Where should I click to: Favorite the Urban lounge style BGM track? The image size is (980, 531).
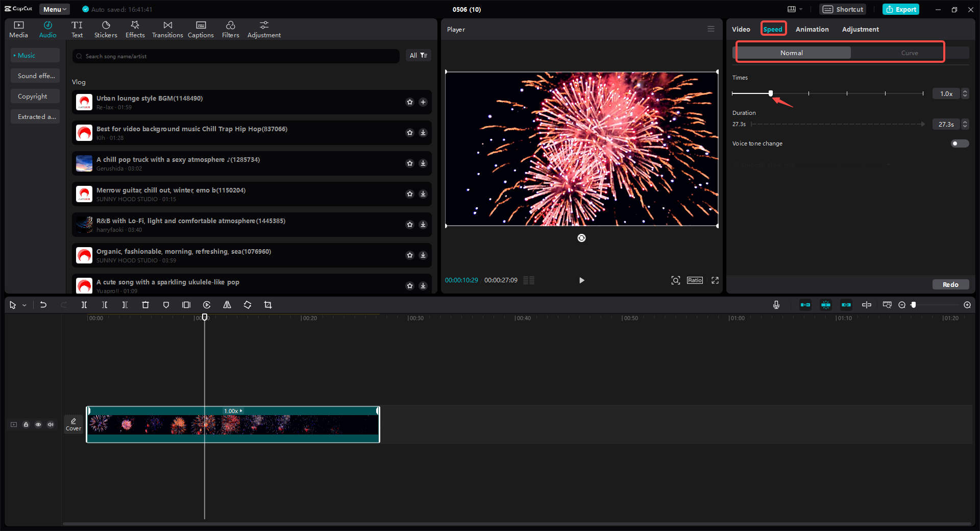point(409,102)
